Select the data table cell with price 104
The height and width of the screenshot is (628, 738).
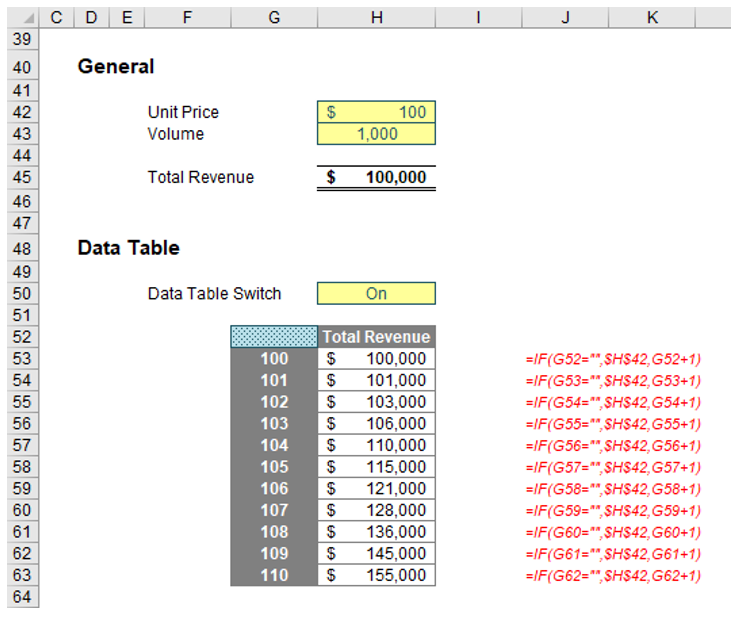[274, 445]
